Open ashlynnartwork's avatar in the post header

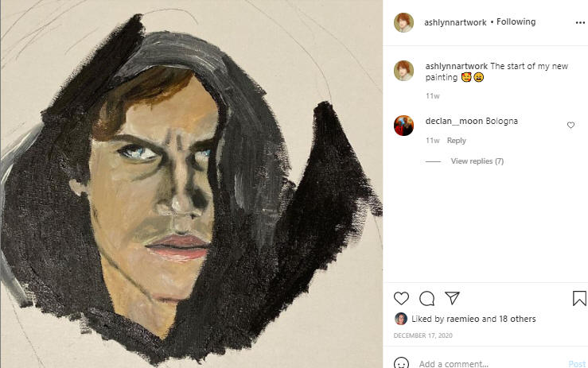point(403,22)
